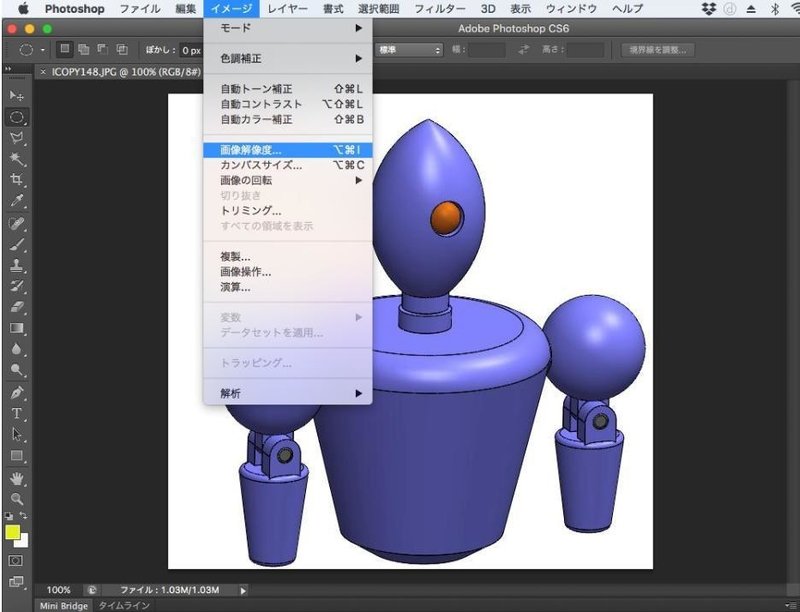Click the eject icon in menu bar
Image resolution: width=800 pixels, height=612 pixels.
click(x=751, y=9)
